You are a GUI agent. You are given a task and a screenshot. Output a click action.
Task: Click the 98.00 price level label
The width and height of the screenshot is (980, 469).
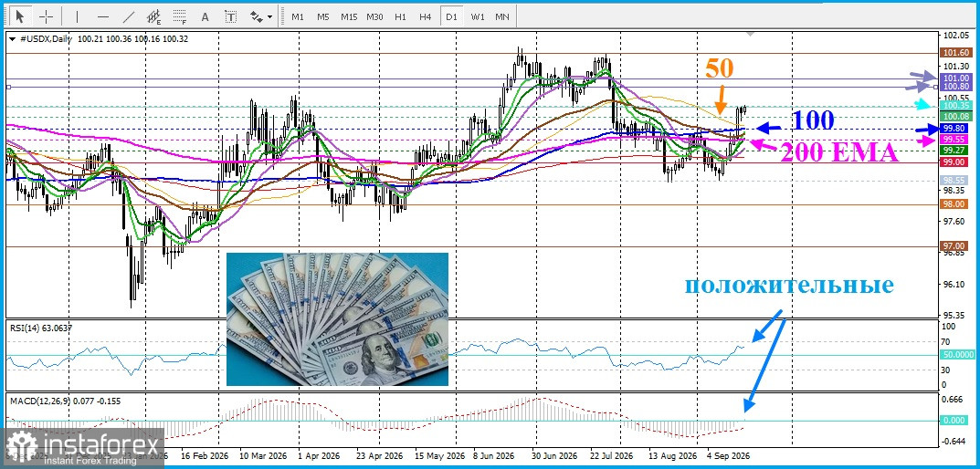coord(954,203)
